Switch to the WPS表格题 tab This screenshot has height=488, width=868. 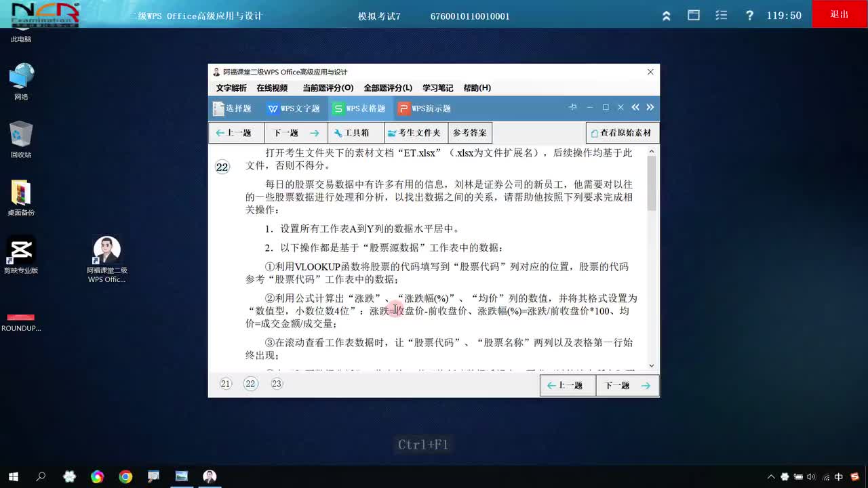360,108
